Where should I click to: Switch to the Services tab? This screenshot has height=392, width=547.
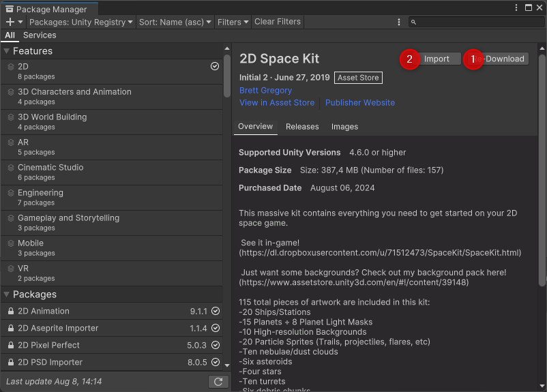pyautogui.click(x=40, y=35)
